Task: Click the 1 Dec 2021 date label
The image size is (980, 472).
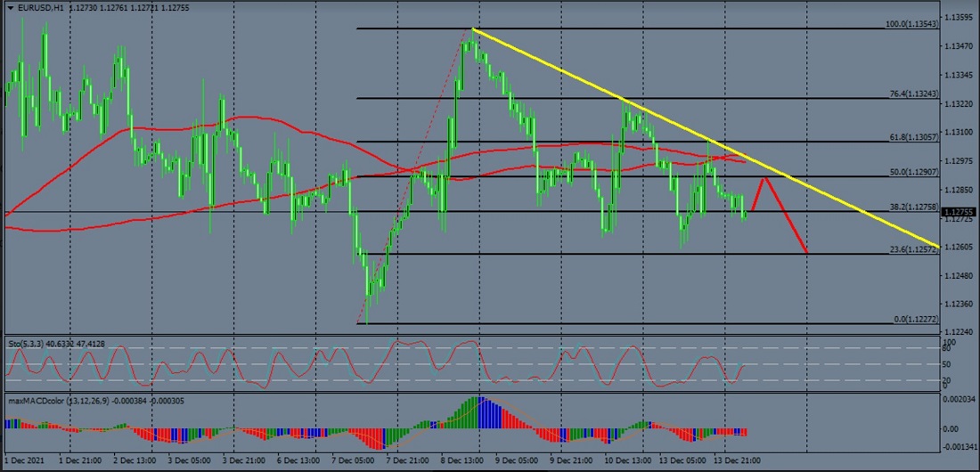Action: coord(24,462)
